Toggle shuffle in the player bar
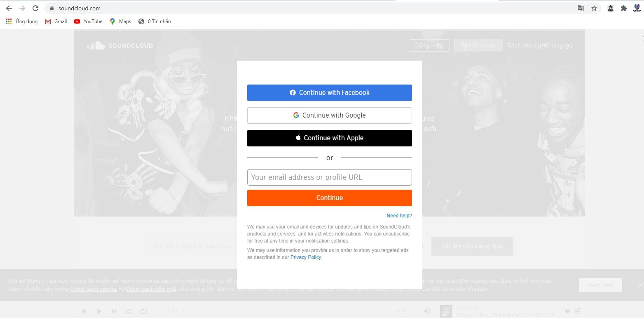644x318 pixels. pyautogui.click(x=128, y=311)
